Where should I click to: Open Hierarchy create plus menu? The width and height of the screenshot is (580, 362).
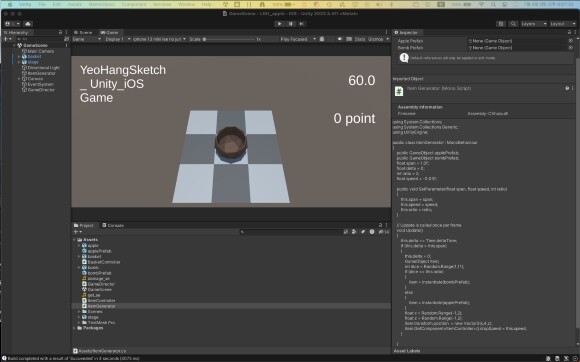click(7, 39)
